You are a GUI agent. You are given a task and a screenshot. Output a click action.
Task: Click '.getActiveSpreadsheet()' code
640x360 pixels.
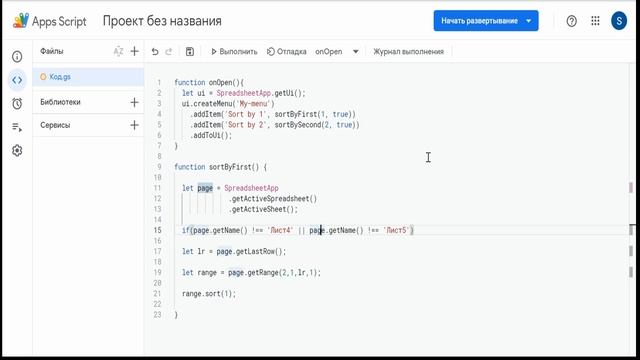(273, 199)
